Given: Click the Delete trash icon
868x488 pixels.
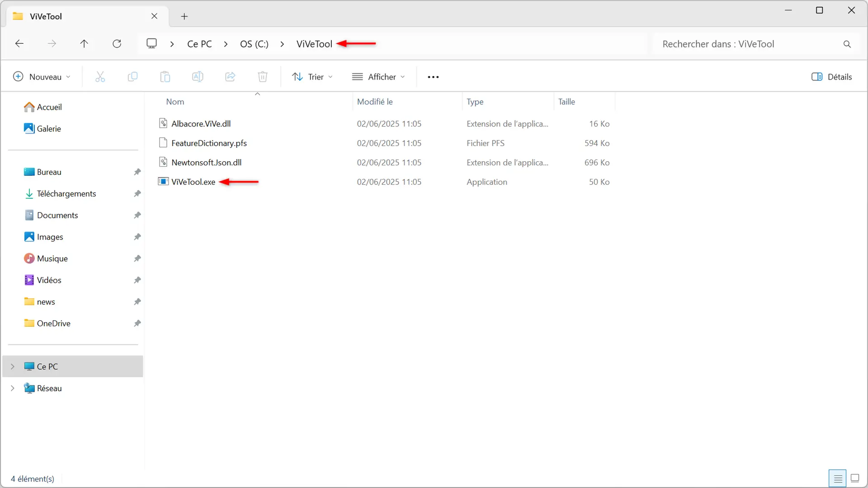Looking at the screenshot, I should pos(263,77).
